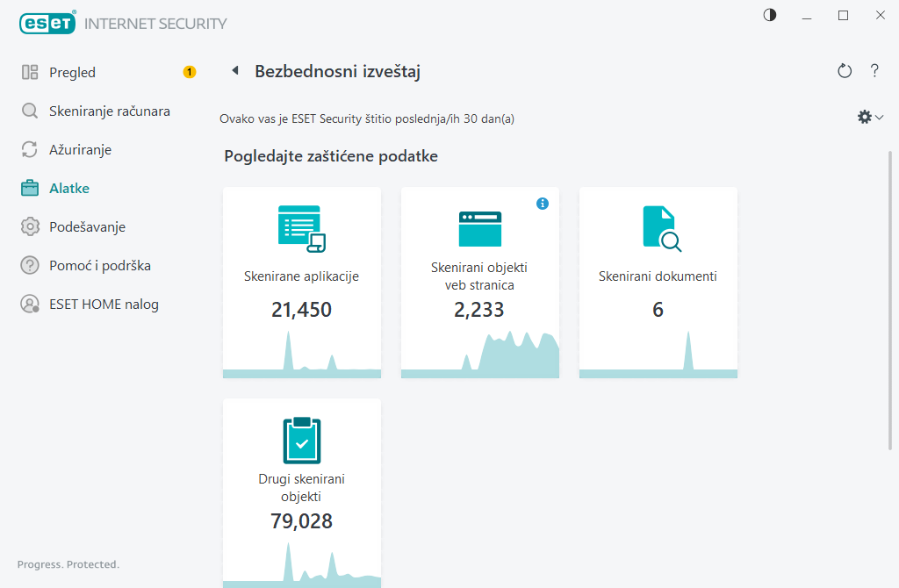Screen dimensions: 899x588
Task: Click the 'Pogledajte zaštićene podatke' heading
Action: tap(331, 156)
